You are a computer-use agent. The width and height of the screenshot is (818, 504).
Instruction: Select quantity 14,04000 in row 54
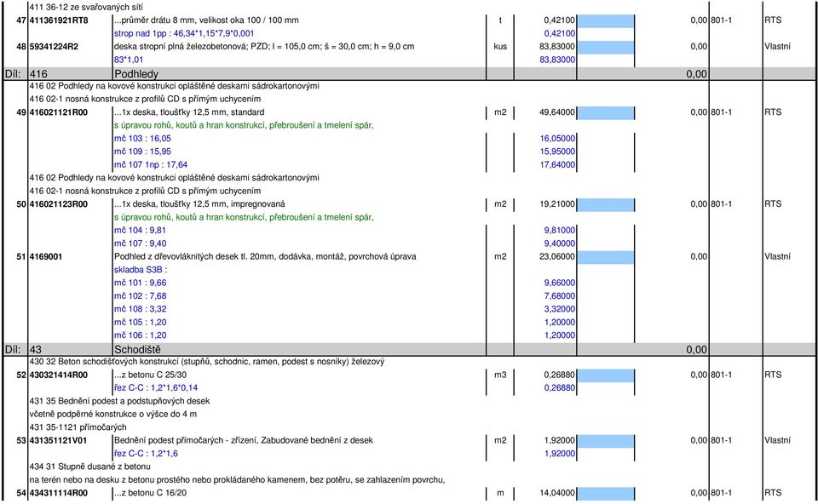(557, 493)
